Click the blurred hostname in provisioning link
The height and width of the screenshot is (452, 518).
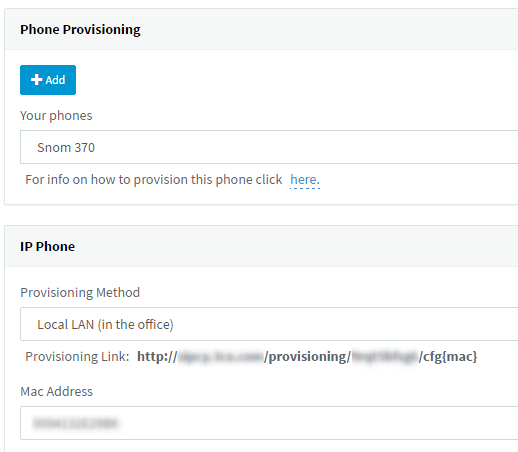(221, 357)
